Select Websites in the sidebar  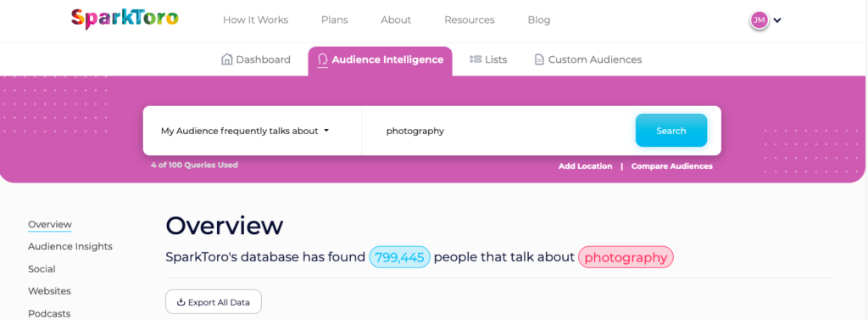tap(50, 290)
